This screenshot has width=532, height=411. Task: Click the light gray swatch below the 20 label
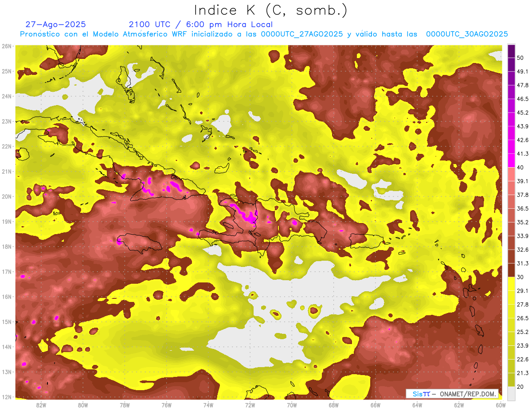tap(511, 393)
